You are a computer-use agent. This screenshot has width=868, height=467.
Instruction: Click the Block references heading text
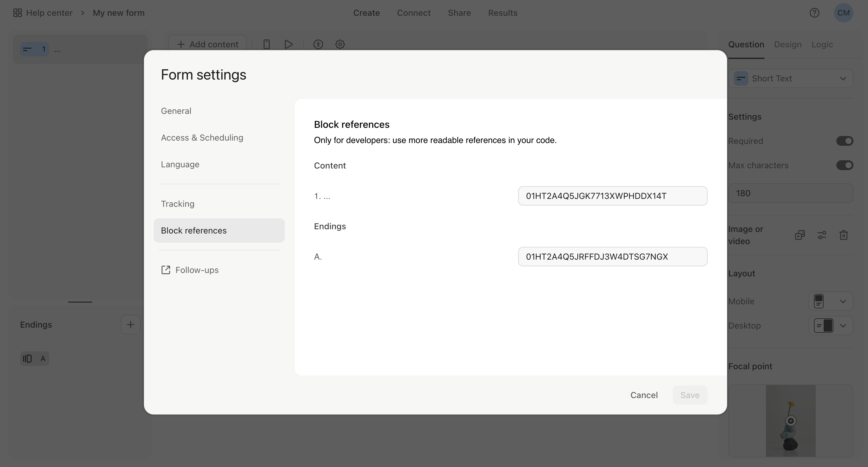pyautogui.click(x=351, y=124)
